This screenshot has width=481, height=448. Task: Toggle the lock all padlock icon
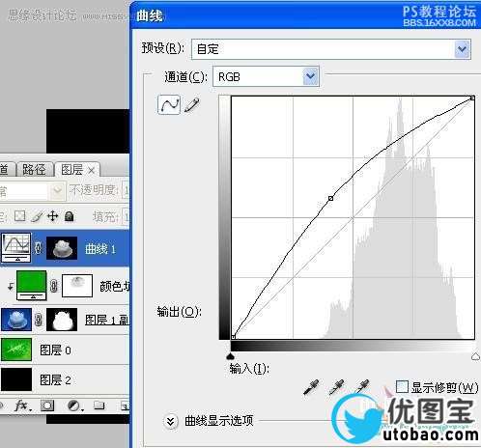tap(69, 216)
